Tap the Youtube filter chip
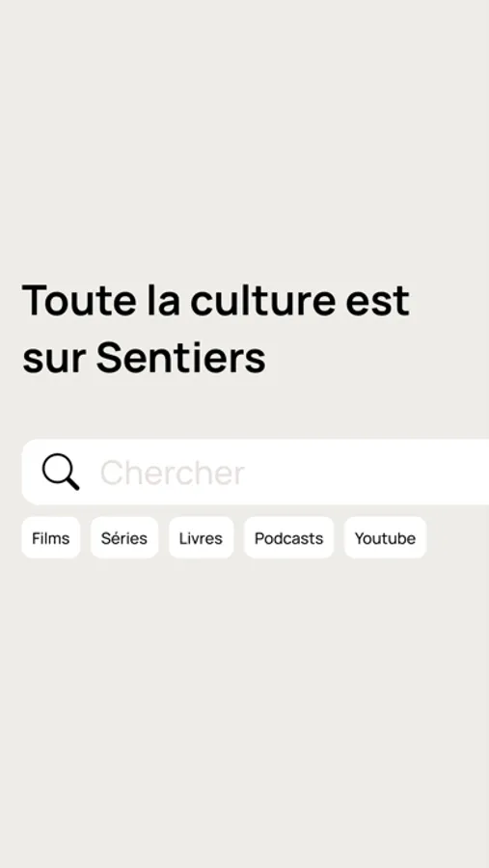This screenshot has height=868, width=489. 386,538
